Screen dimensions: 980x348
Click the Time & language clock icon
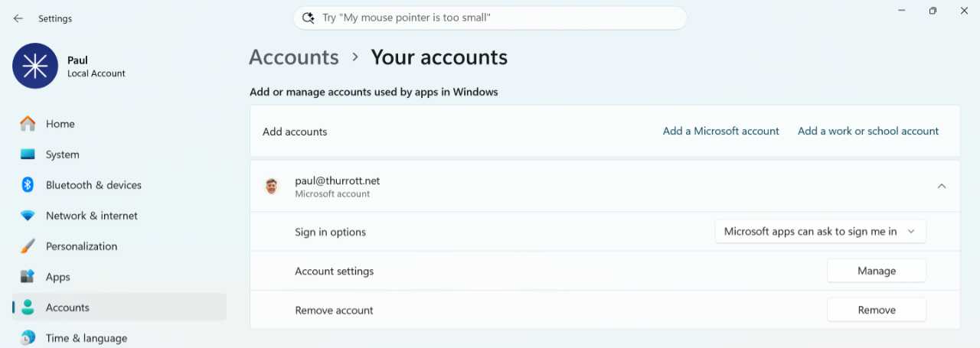point(28,337)
